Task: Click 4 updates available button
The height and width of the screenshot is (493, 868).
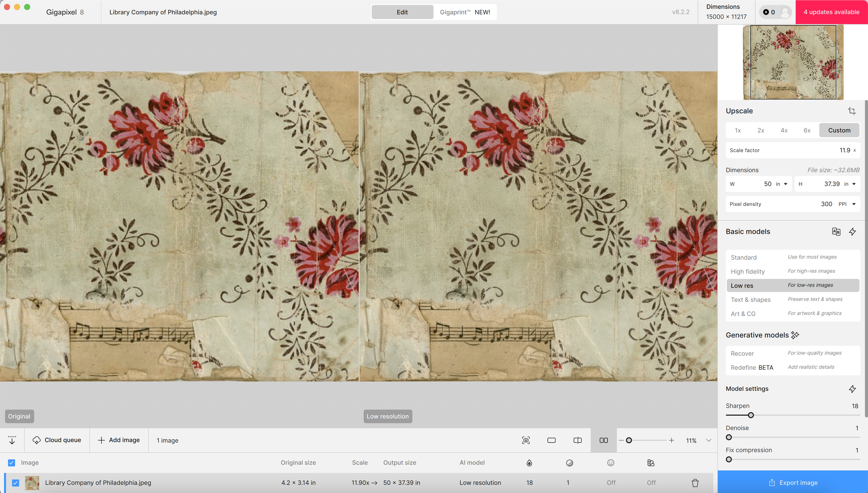Action: (832, 12)
